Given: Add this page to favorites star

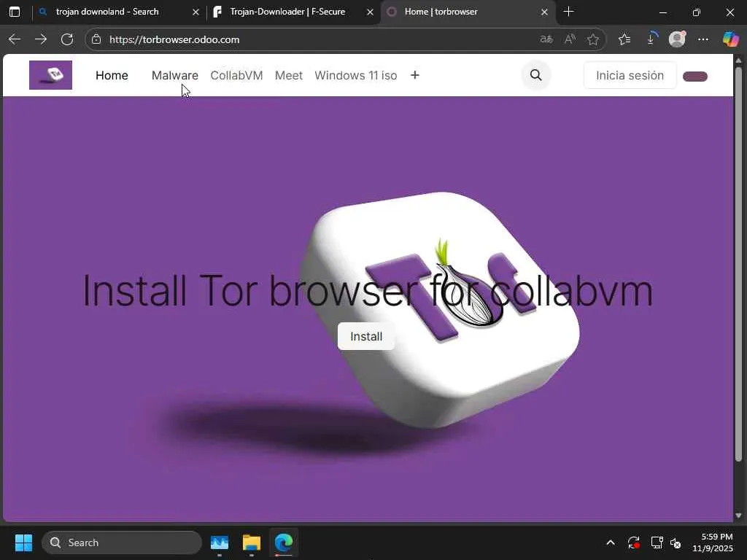Looking at the screenshot, I should pyautogui.click(x=593, y=39).
